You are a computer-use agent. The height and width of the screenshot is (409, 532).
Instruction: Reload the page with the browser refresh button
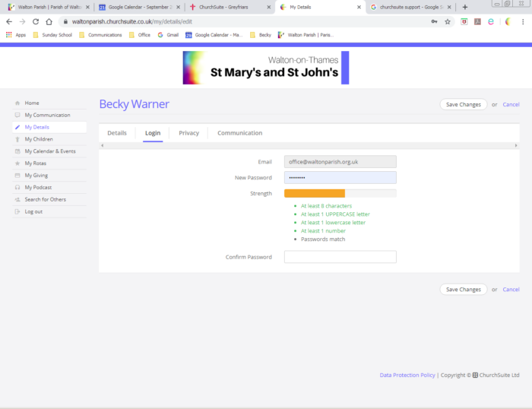(36, 22)
